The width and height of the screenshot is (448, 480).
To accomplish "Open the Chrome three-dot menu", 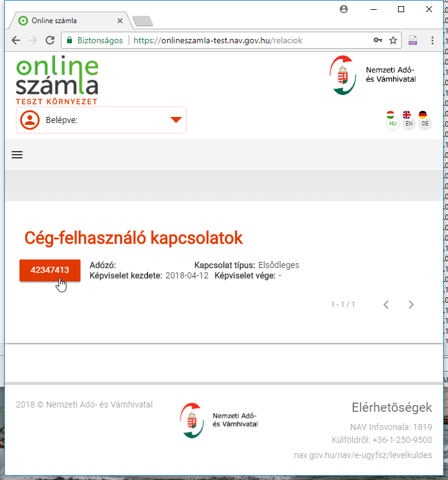I will point(432,40).
